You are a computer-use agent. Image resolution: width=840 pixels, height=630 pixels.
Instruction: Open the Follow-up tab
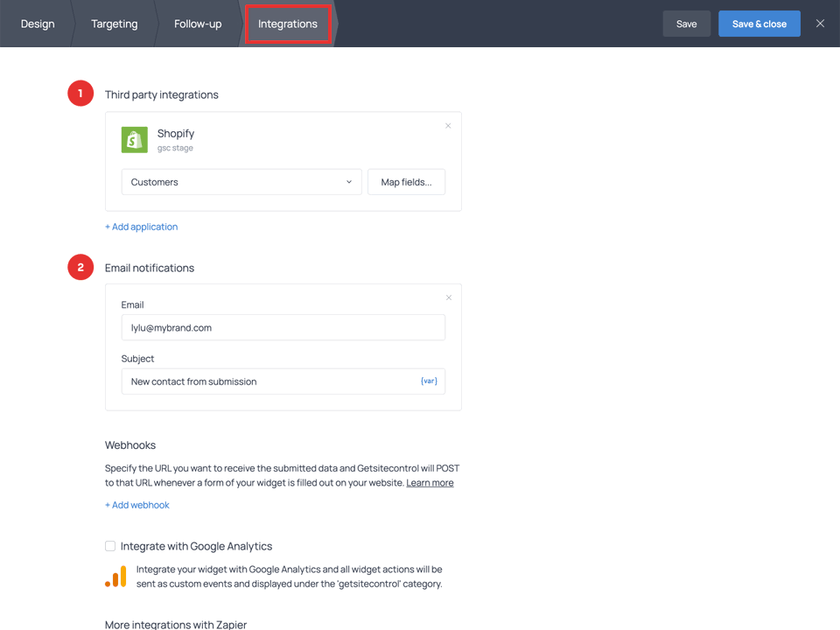(x=197, y=24)
